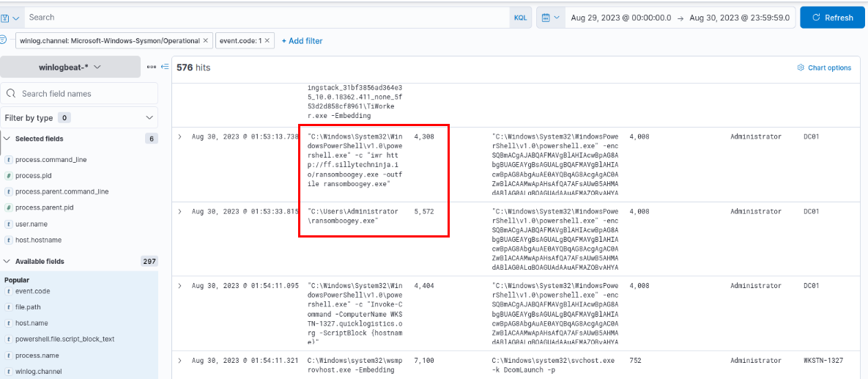Click the Chart options gear icon
Screen dimensions: 868x379
[801, 67]
